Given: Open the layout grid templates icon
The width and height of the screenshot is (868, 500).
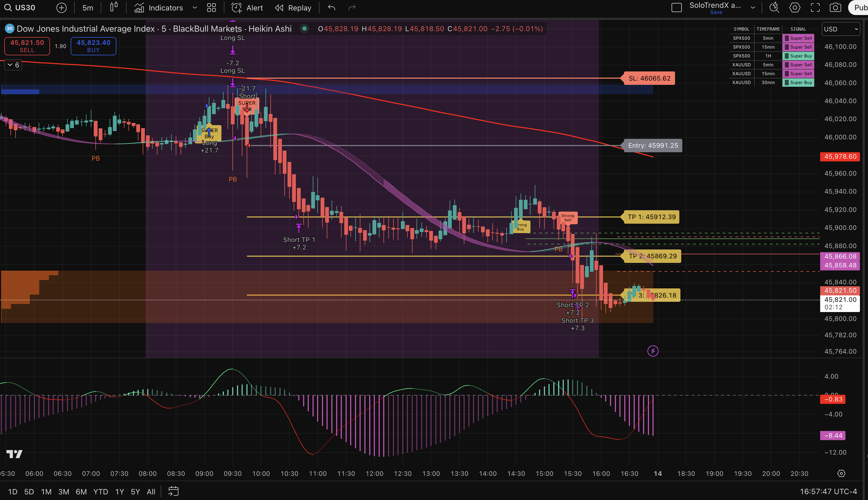Looking at the screenshot, I should pos(211,8).
